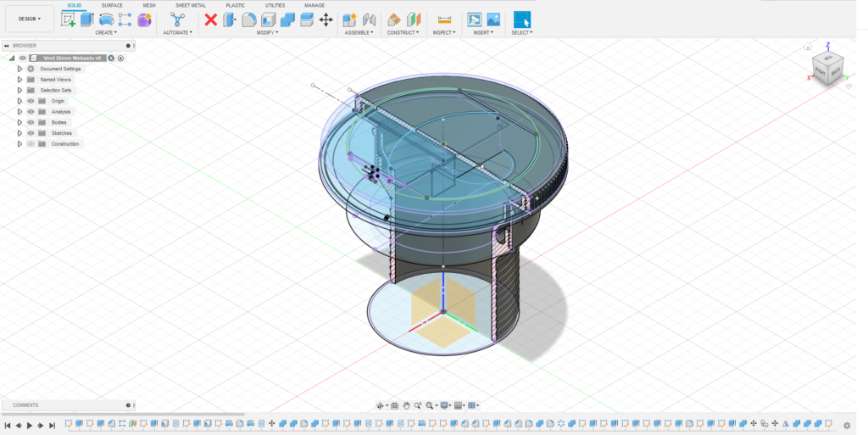This screenshot has height=435, width=868.
Task: Click the Move/Copy arrows icon
Action: click(325, 20)
